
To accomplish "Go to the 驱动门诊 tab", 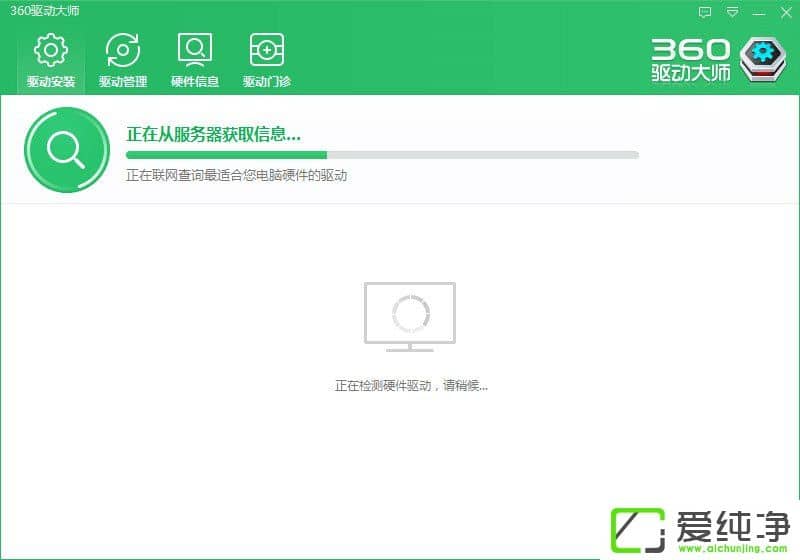I will (266, 60).
